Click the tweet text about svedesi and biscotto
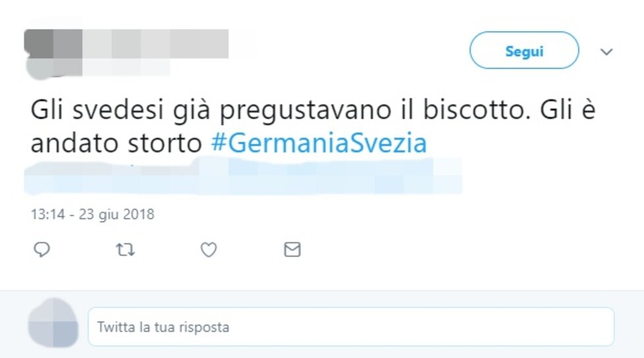 click(313, 126)
